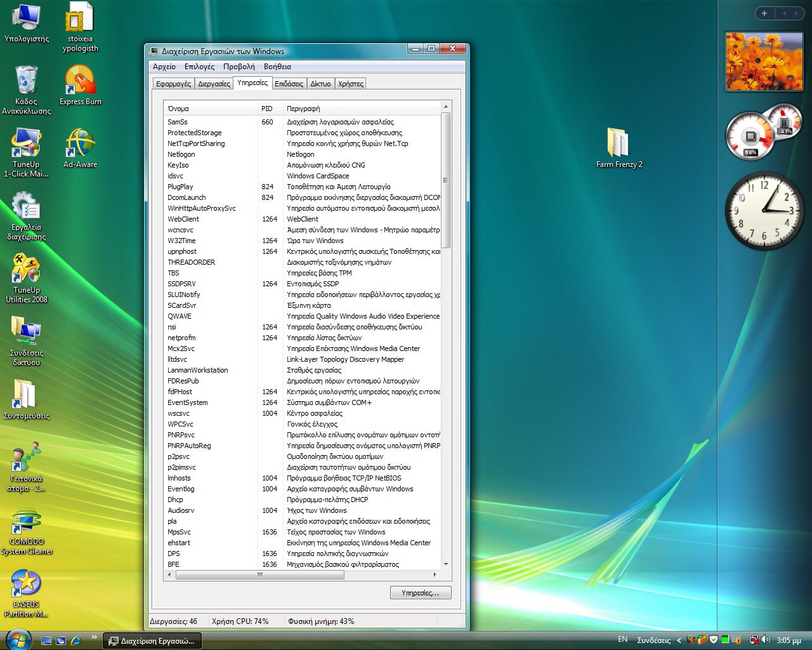The image size is (812, 650).
Task: Switch to the Εφαρμογές tab
Action: click(x=173, y=84)
